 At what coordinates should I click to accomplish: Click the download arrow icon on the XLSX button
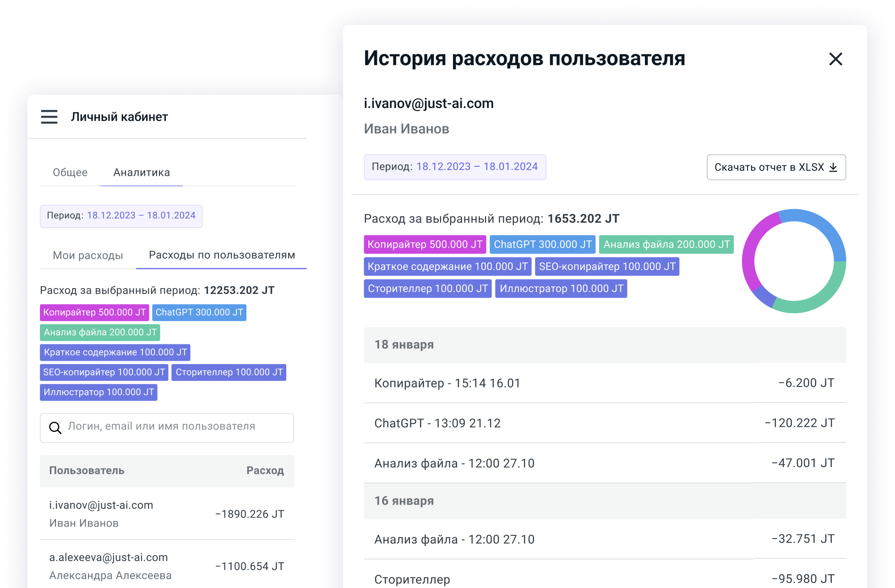(834, 168)
